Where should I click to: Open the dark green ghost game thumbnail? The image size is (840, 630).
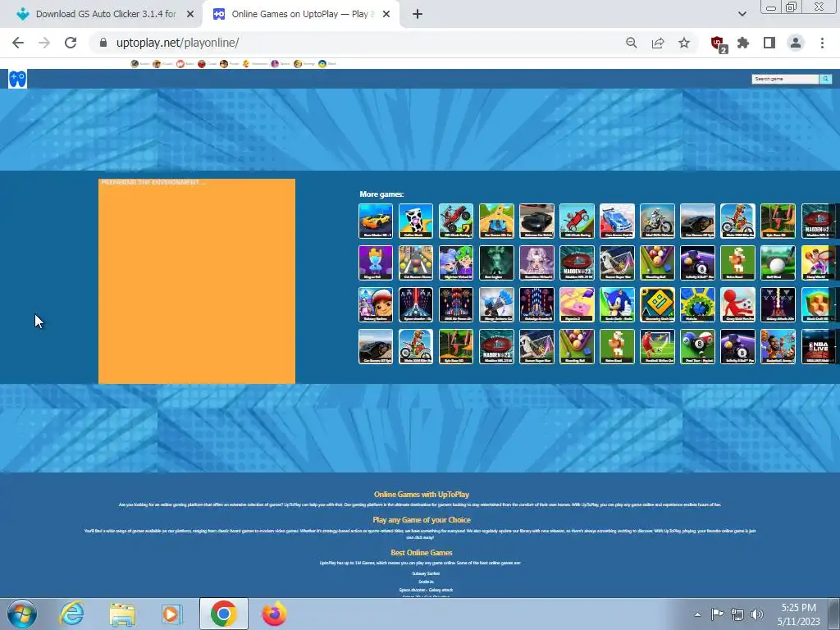(x=496, y=262)
